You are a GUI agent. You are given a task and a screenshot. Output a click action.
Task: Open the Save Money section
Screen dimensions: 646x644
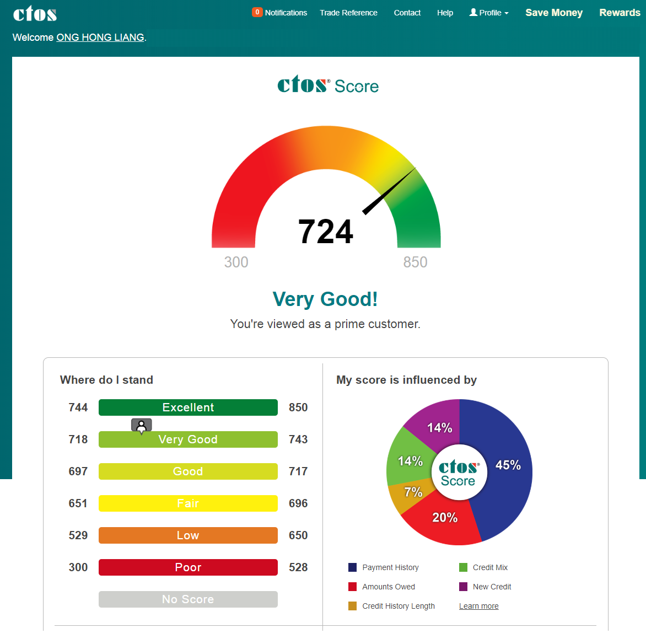point(554,13)
